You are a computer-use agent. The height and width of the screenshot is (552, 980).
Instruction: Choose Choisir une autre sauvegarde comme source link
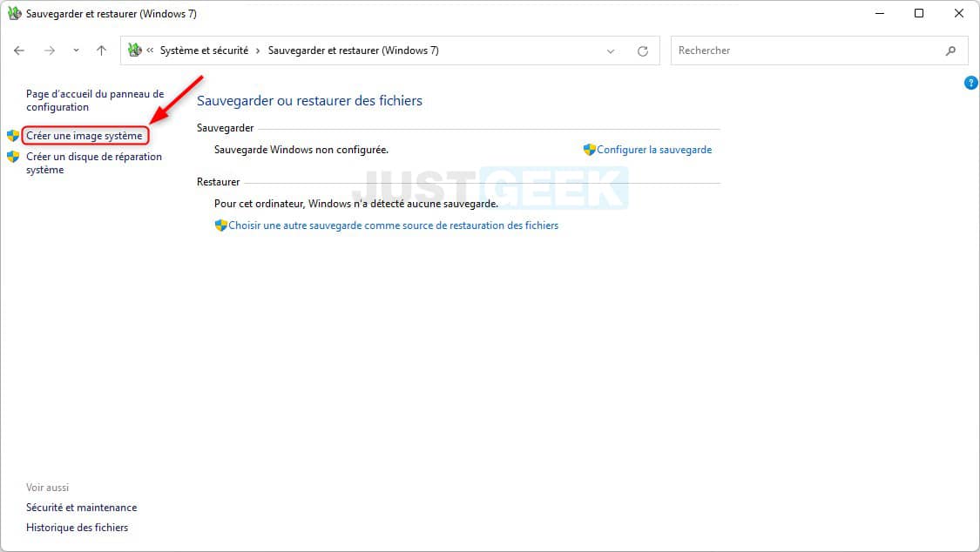click(x=393, y=226)
